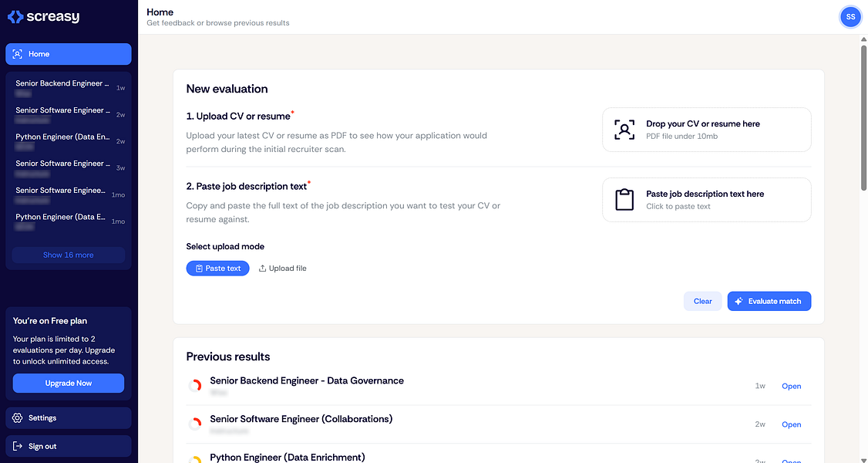Click the Screasy logo icon
Image resolution: width=868 pixels, height=463 pixels.
[15, 16]
